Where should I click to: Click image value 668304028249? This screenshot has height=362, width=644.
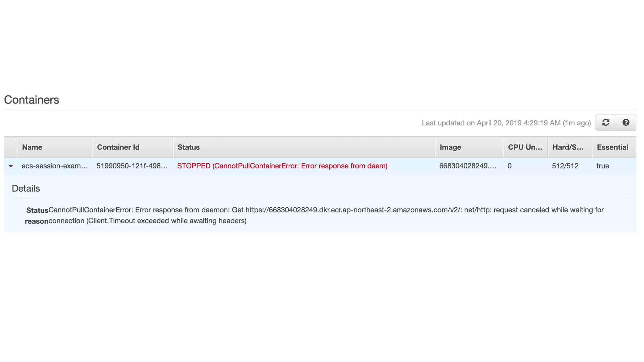pyautogui.click(x=468, y=166)
